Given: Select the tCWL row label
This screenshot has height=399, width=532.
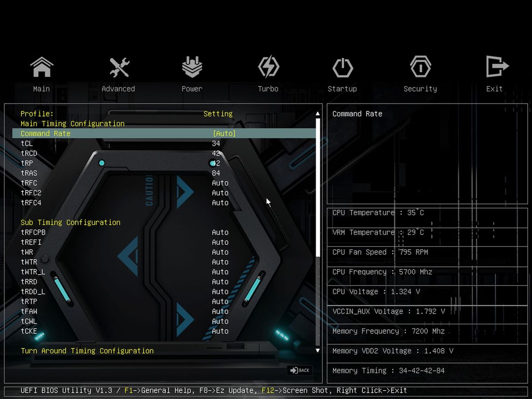Looking at the screenshot, I should click(29, 321).
